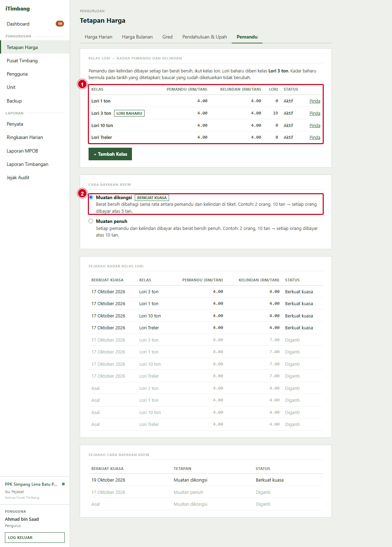Image resolution: width=392 pixels, height=547 pixels.
Task: Select the Muatan penuh radio option
Action: (91, 221)
